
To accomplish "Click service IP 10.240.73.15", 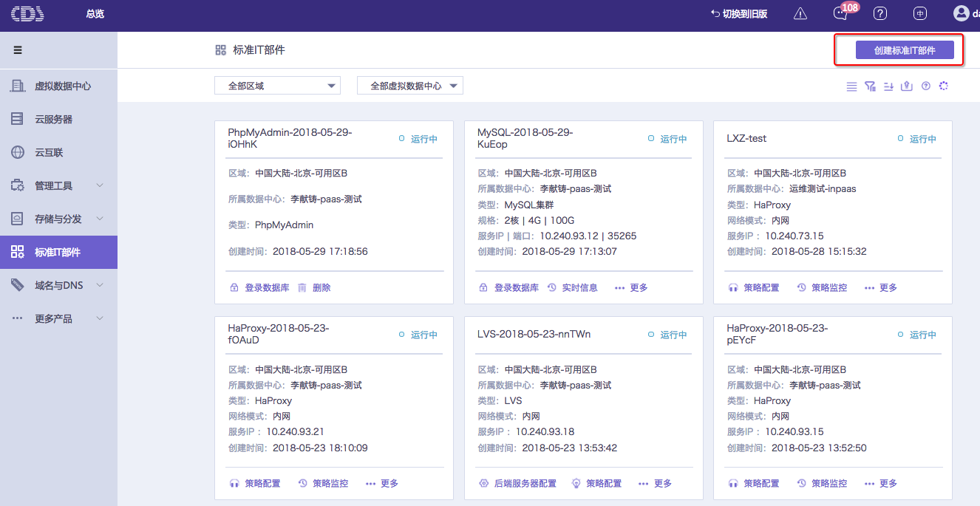I will click(794, 236).
